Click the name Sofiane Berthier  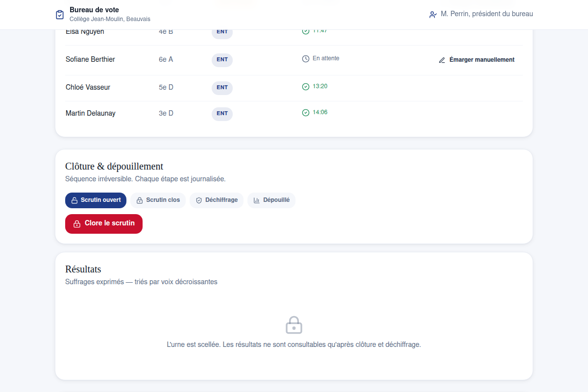point(90,59)
